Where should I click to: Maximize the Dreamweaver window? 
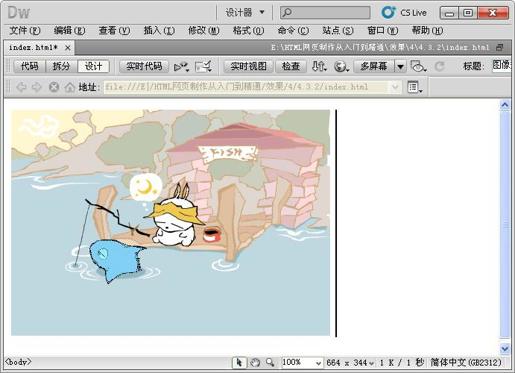[468, 13]
